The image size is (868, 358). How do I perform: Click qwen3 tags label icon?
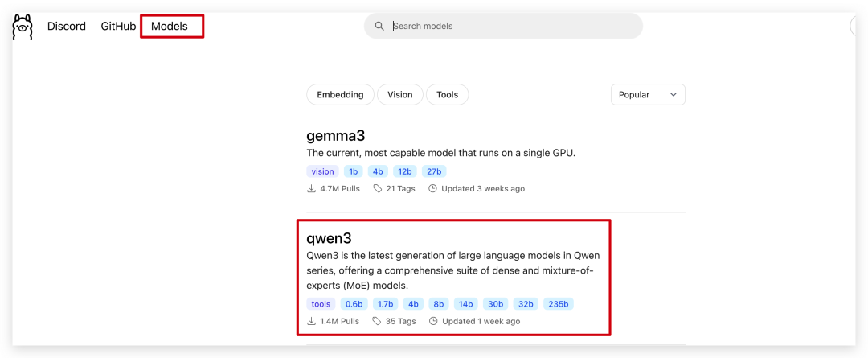tap(377, 321)
